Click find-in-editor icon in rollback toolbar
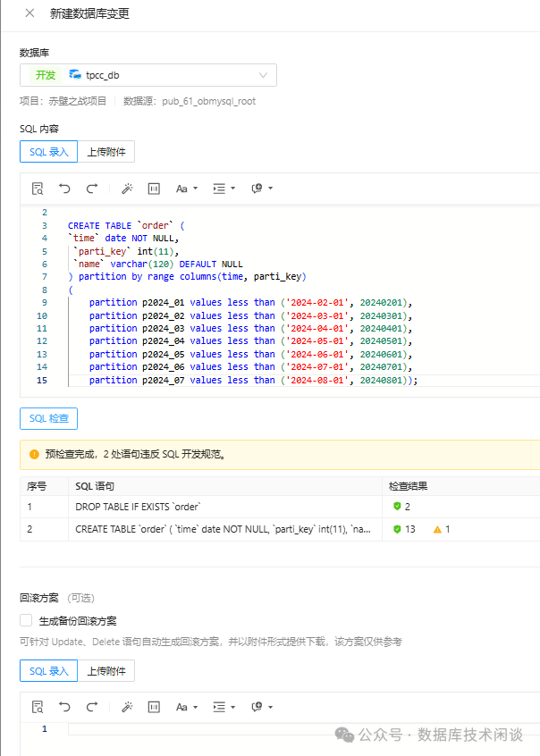The width and height of the screenshot is (540, 756). 38,707
